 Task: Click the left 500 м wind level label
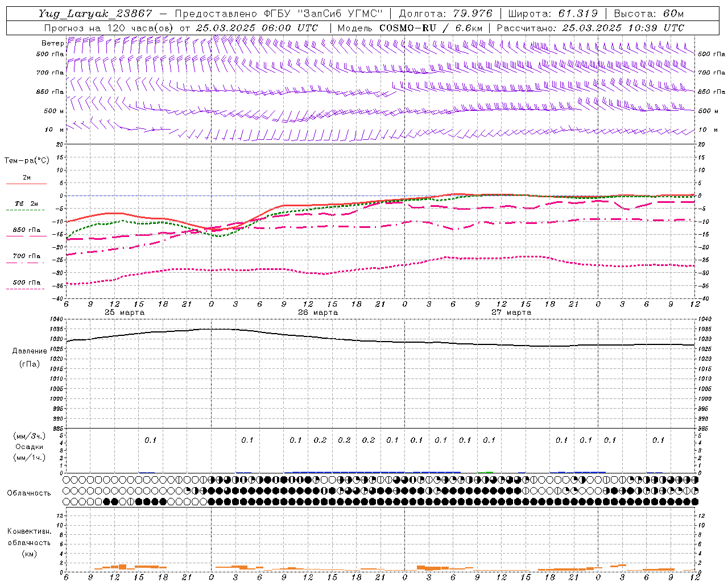pyautogui.click(x=54, y=111)
